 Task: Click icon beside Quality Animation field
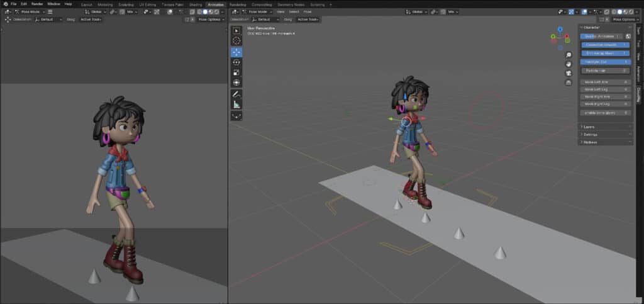tap(628, 36)
